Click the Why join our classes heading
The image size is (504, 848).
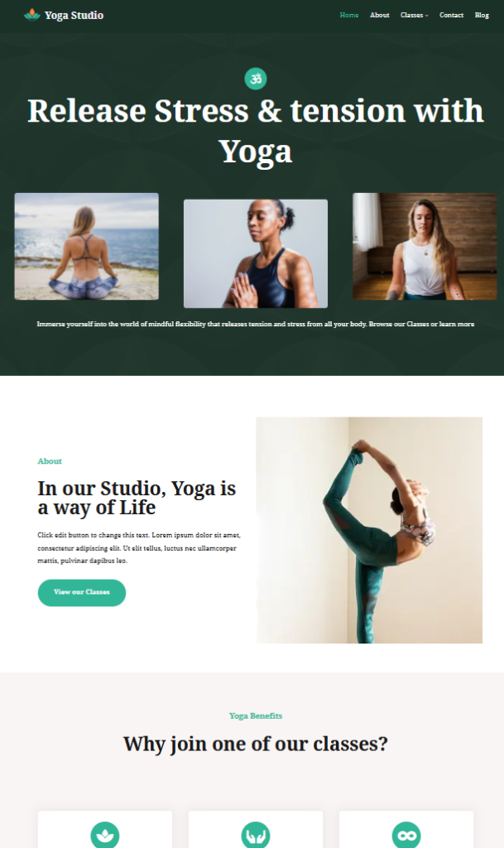256,744
